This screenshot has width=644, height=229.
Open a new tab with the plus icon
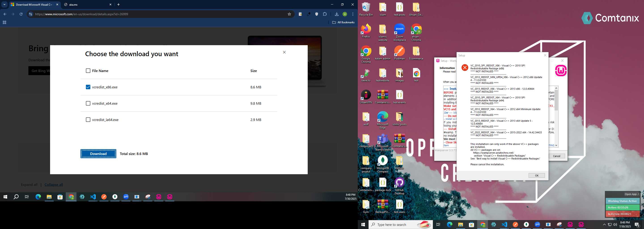click(x=119, y=4)
